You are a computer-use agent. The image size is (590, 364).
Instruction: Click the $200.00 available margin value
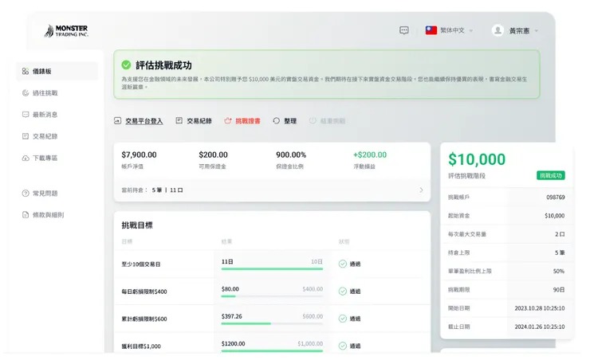tap(213, 155)
